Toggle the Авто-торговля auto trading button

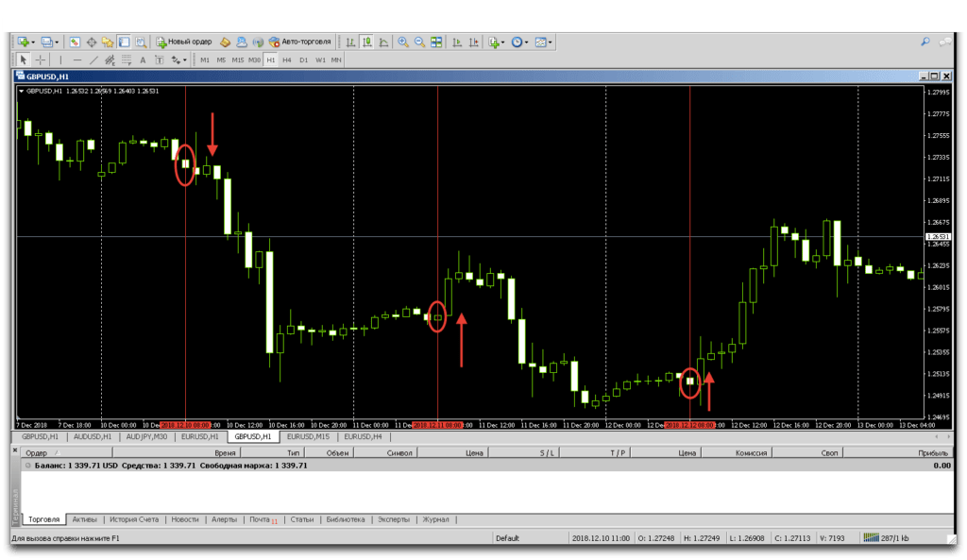[x=299, y=42]
